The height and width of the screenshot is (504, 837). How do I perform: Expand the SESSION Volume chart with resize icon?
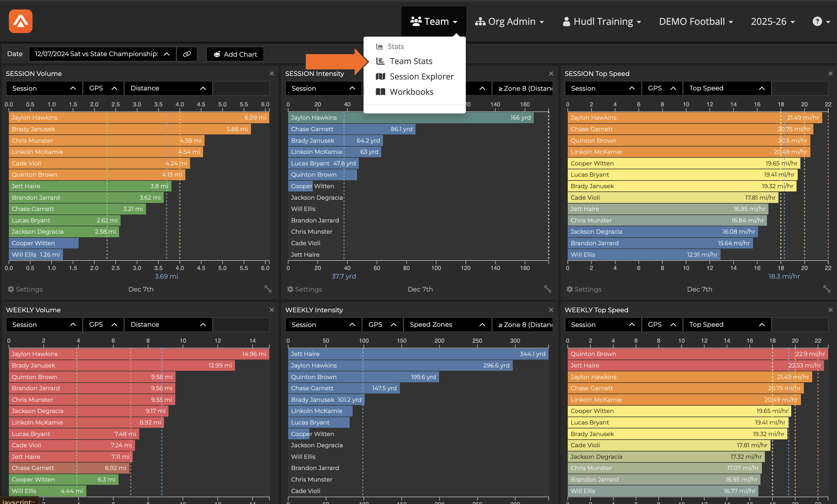(268, 289)
